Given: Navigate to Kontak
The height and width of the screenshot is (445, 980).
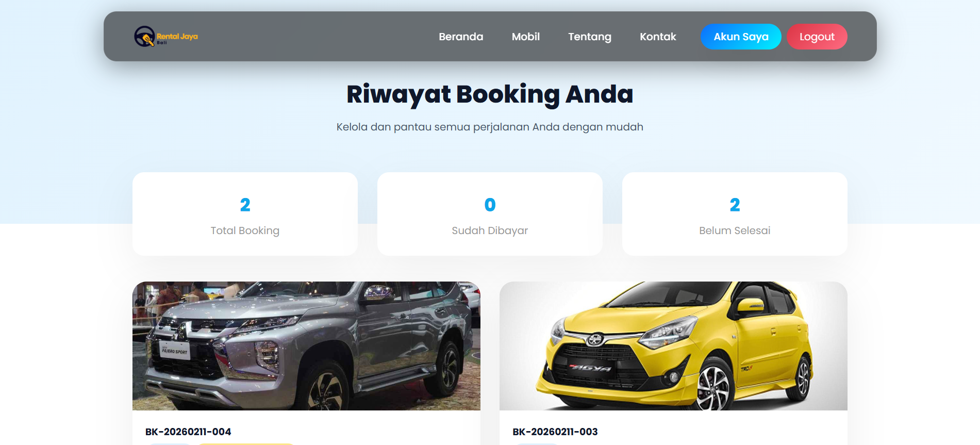Looking at the screenshot, I should [658, 37].
